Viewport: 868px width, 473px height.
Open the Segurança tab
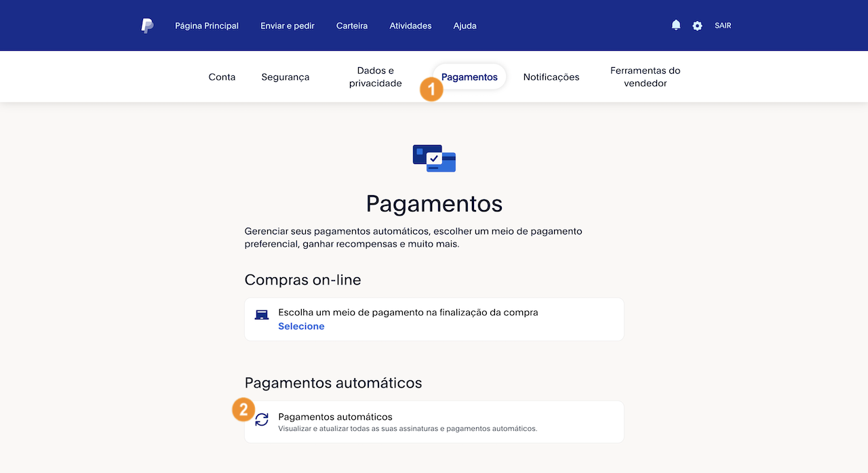[x=285, y=77]
